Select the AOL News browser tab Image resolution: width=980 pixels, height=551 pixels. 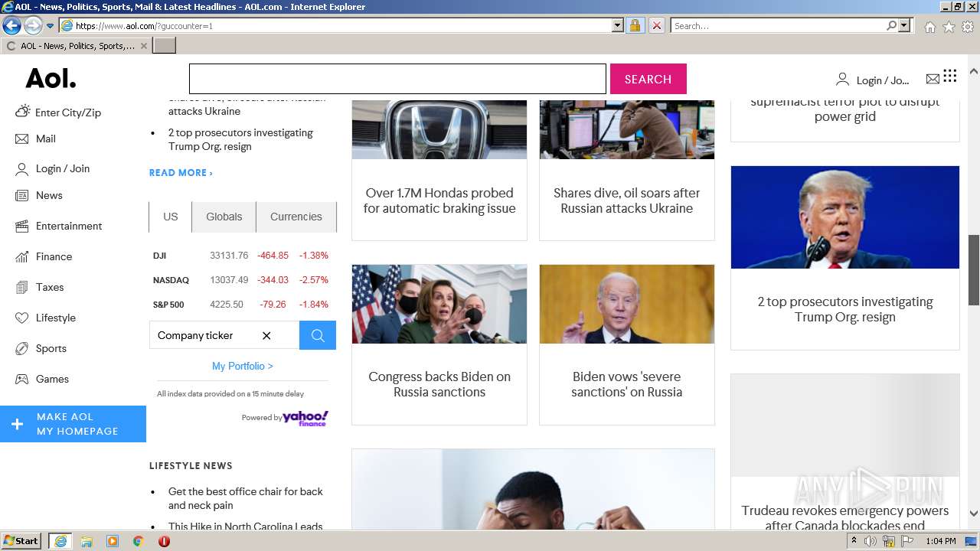(x=77, y=46)
